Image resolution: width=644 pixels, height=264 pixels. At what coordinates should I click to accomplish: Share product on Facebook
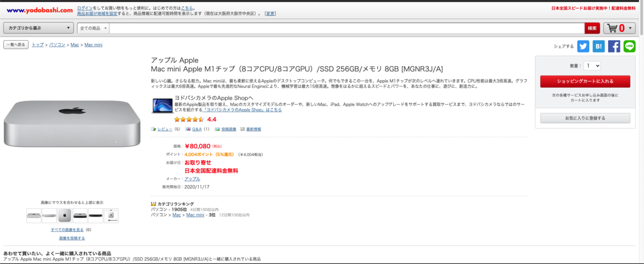(614, 47)
